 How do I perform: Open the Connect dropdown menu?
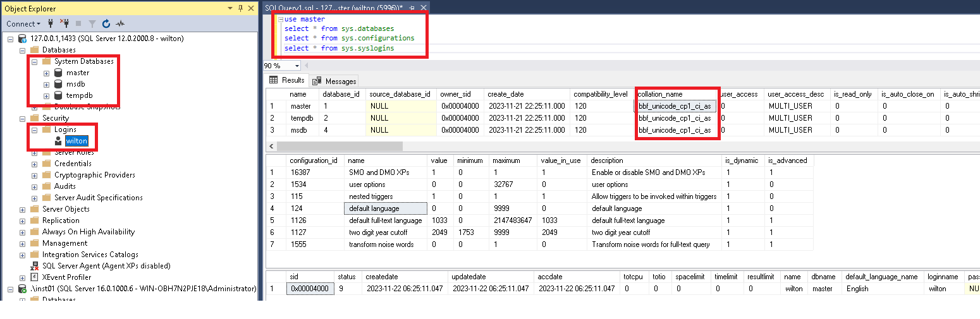pyautogui.click(x=23, y=24)
